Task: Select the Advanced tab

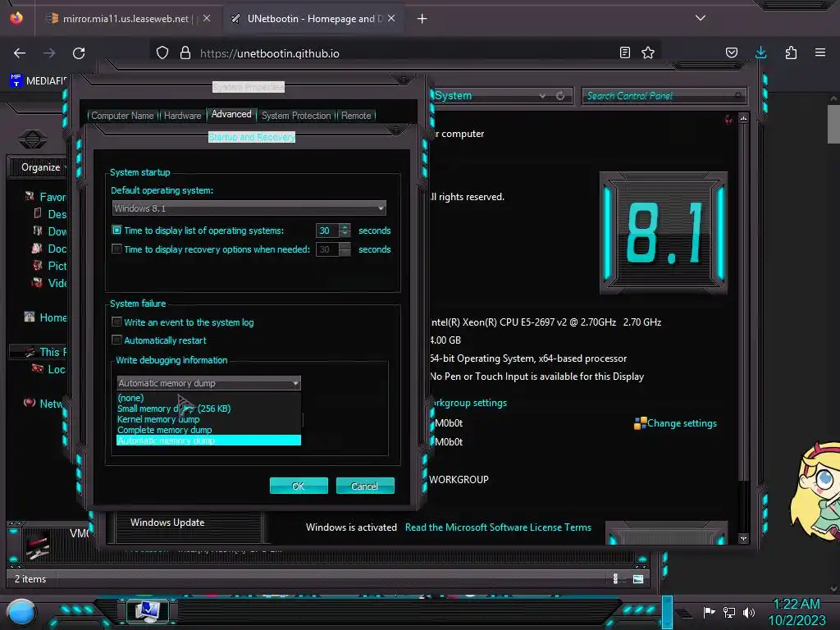Action: coord(231,114)
